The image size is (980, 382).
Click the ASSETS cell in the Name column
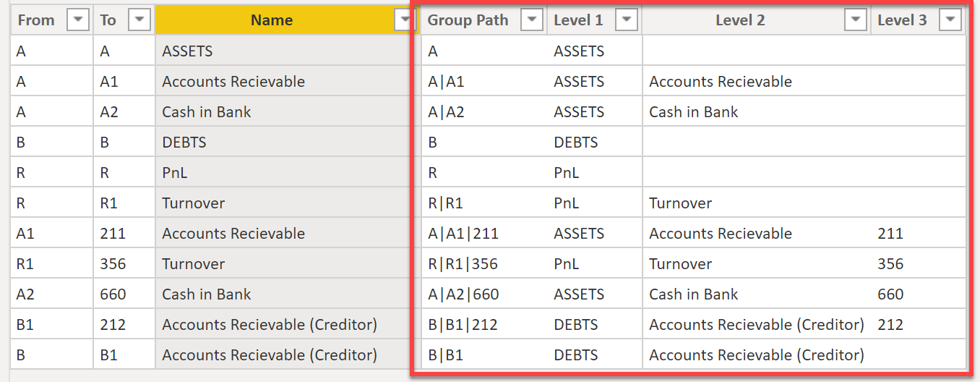click(187, 51)
